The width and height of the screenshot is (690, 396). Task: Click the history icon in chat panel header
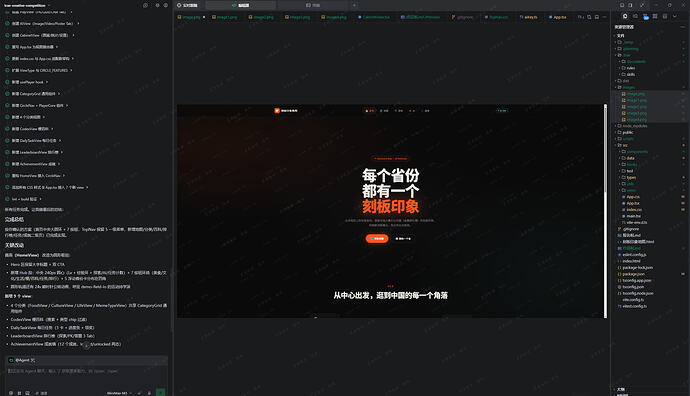(x=145, y=5)
